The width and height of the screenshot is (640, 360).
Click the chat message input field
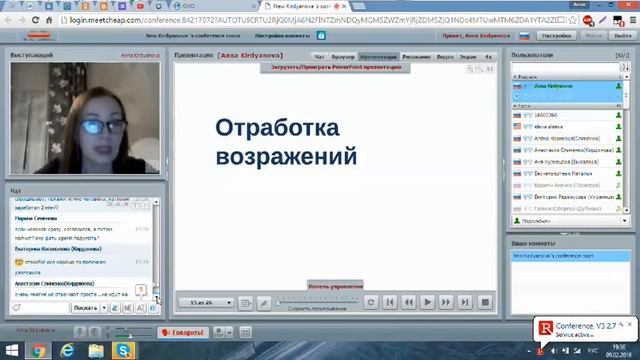[44, 308]
